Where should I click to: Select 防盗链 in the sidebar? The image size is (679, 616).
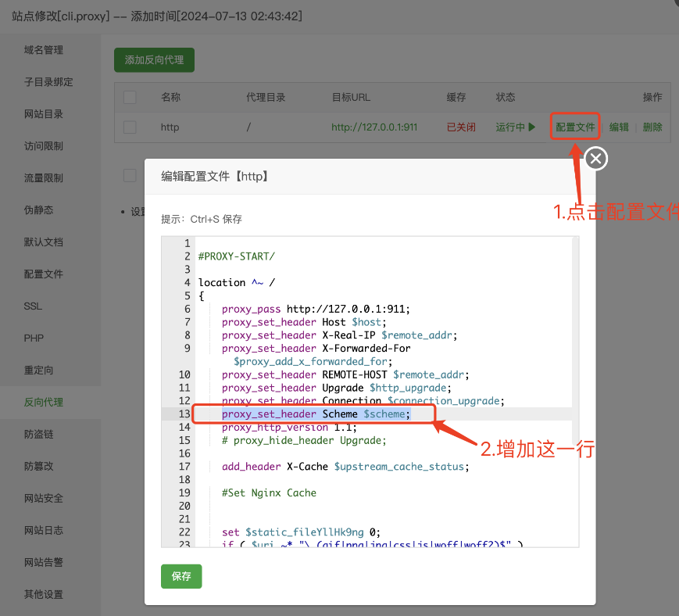point(38,435)
